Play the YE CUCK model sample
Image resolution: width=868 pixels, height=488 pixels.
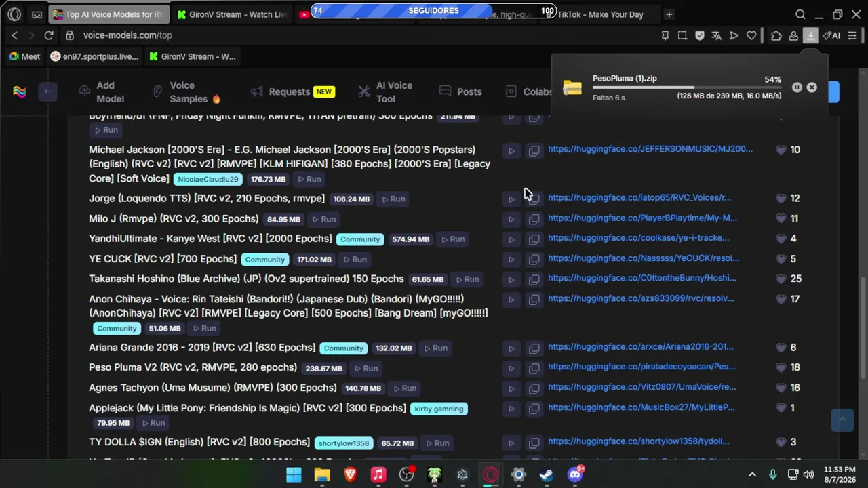[x=511, y=259]
